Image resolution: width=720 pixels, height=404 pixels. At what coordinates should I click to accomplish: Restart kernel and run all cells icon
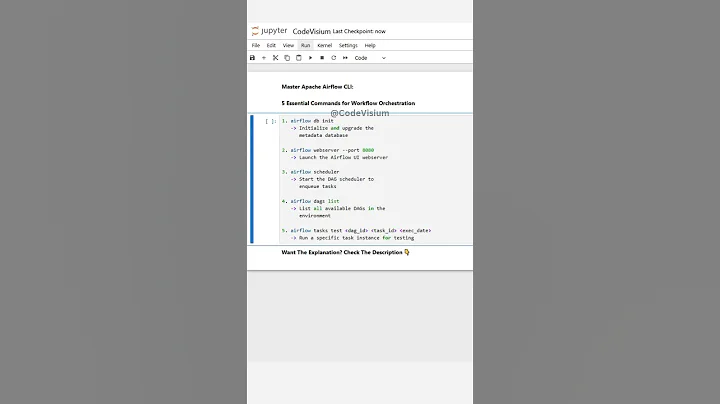tap(345, 58)
